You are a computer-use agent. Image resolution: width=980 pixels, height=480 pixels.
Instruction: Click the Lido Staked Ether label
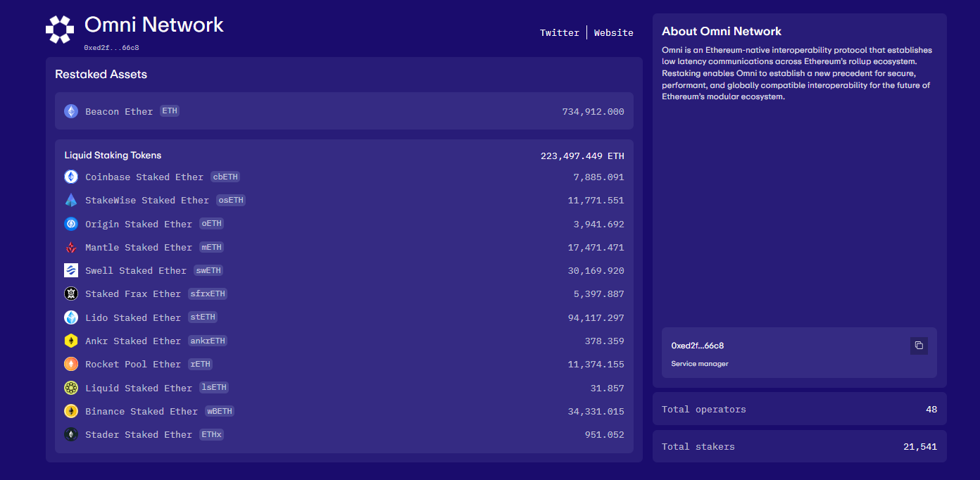click(133, 317)
